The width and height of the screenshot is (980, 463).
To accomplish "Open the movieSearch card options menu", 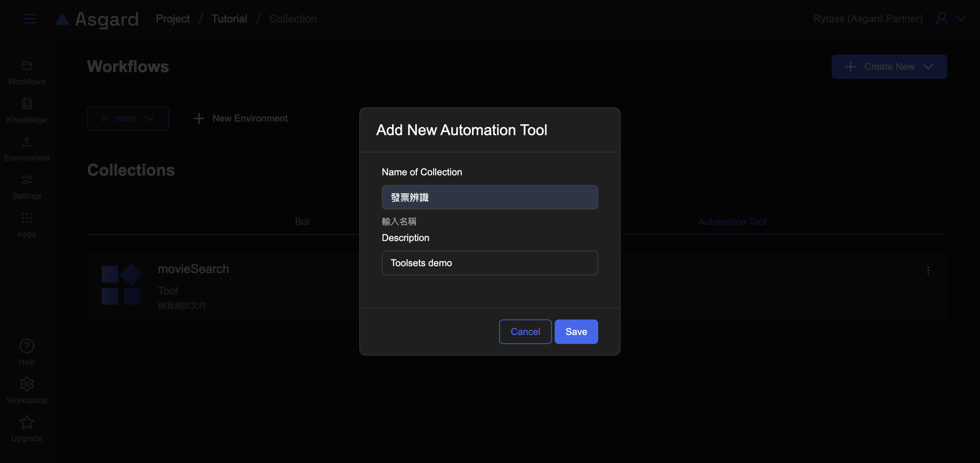I will tap(928, 270).
